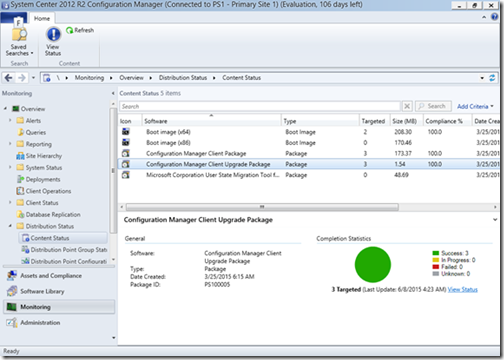The width and height of the screenshot is (504, 360).
Task: Click the Search button
Action: coord(433,106)
